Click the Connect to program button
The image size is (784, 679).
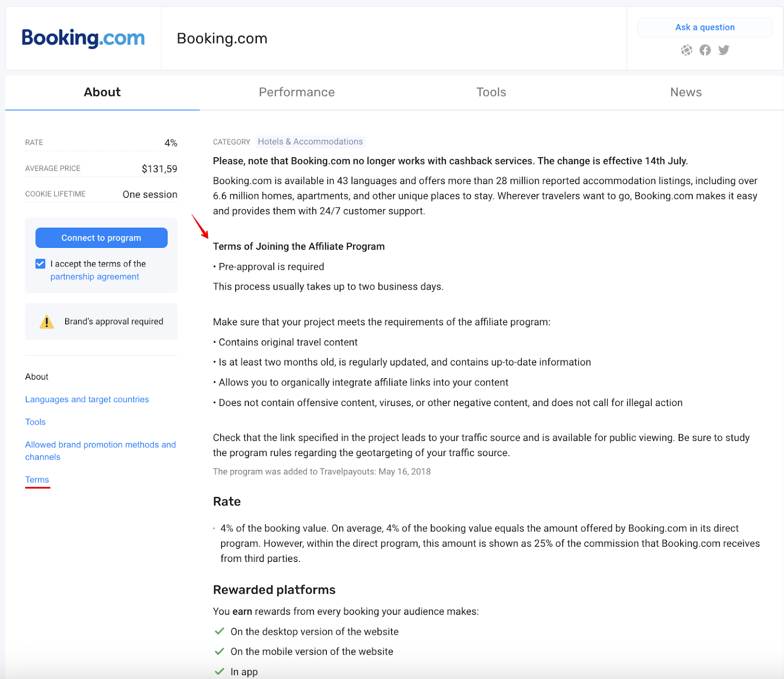click(101, 238)
